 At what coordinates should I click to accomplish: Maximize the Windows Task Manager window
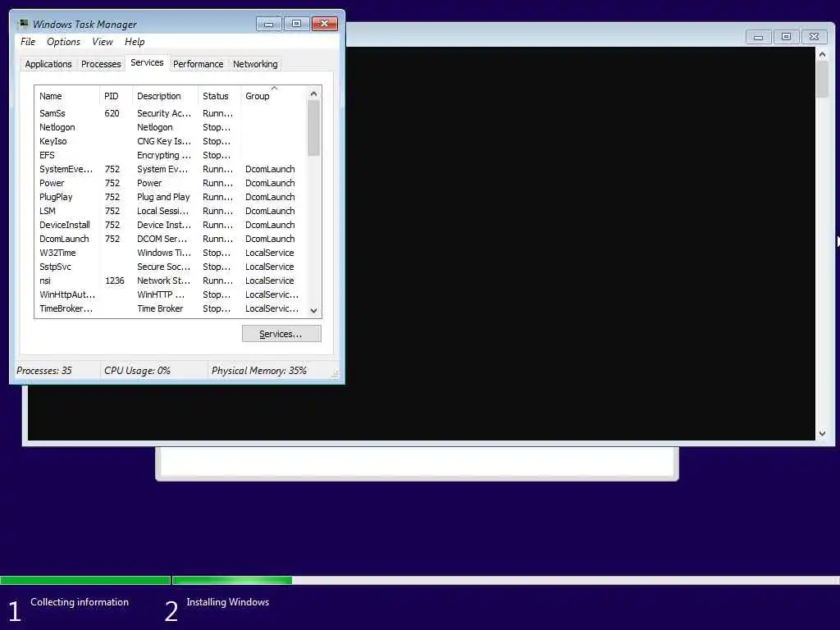point(296,24)
